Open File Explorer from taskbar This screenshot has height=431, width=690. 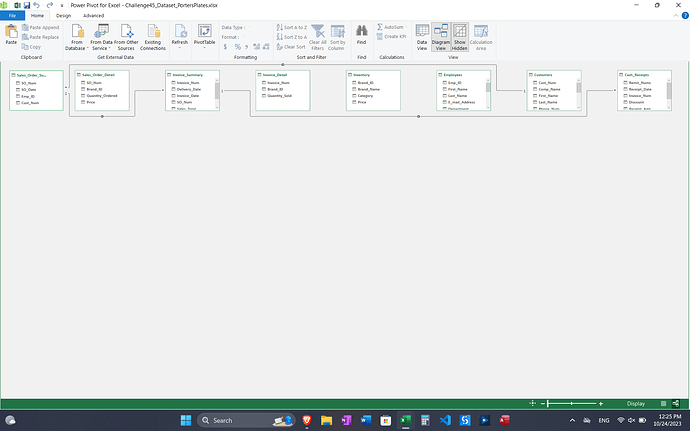[x=326, y=420]
